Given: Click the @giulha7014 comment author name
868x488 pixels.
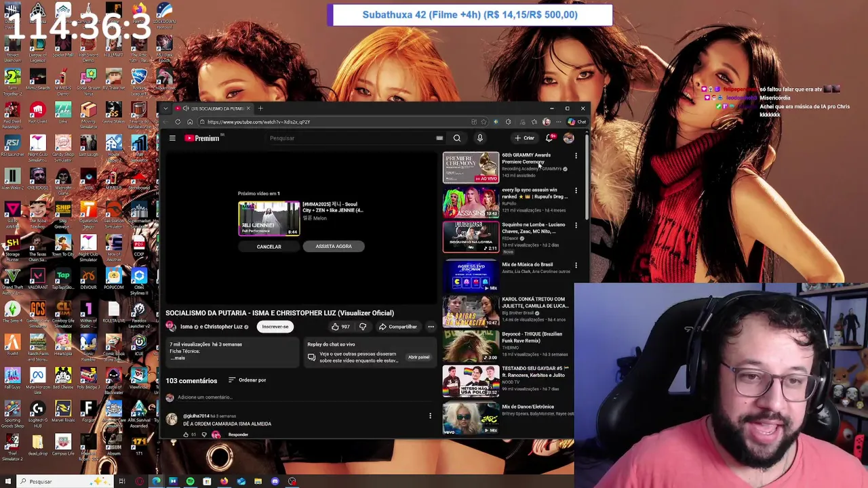Looking at the screenshot, I should click(x=196, y=415).
